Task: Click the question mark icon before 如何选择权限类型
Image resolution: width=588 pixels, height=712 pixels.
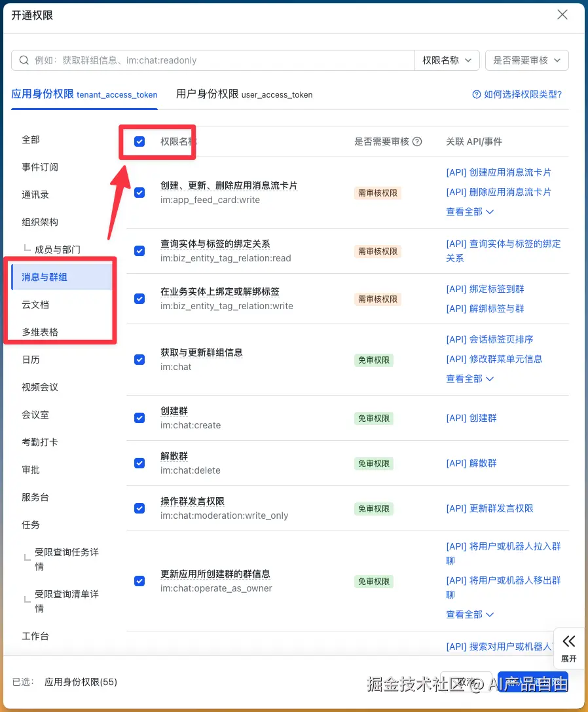Action: [x=476, y=94]
